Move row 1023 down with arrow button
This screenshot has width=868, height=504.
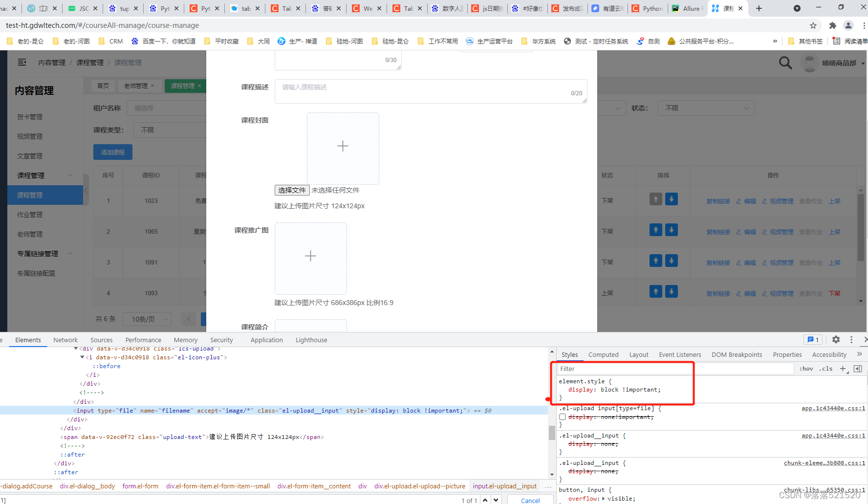[672, 199]
